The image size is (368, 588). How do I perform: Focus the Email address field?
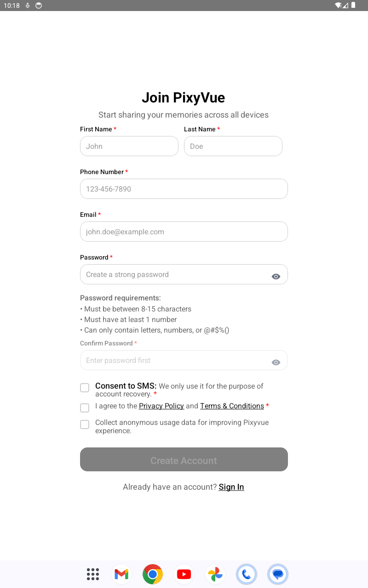click(x=184, y=232)
